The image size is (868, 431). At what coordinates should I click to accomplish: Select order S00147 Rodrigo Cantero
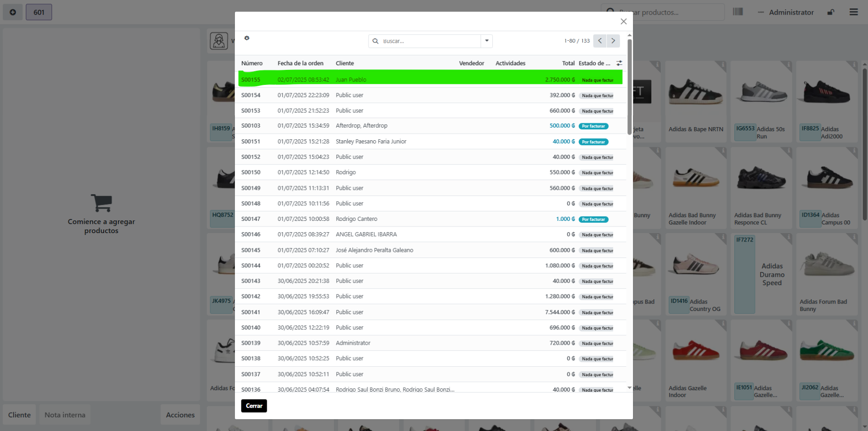pyautogui.click(x=430, y=219)
